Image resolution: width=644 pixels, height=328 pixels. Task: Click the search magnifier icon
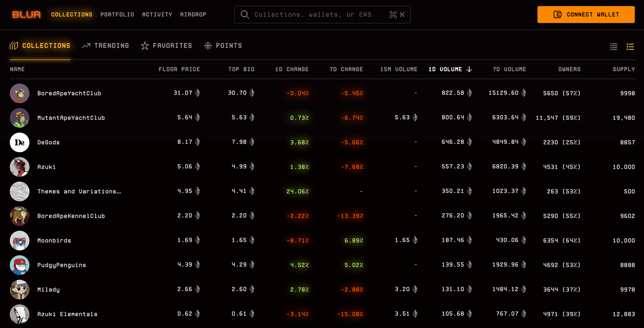coord(245,14)
